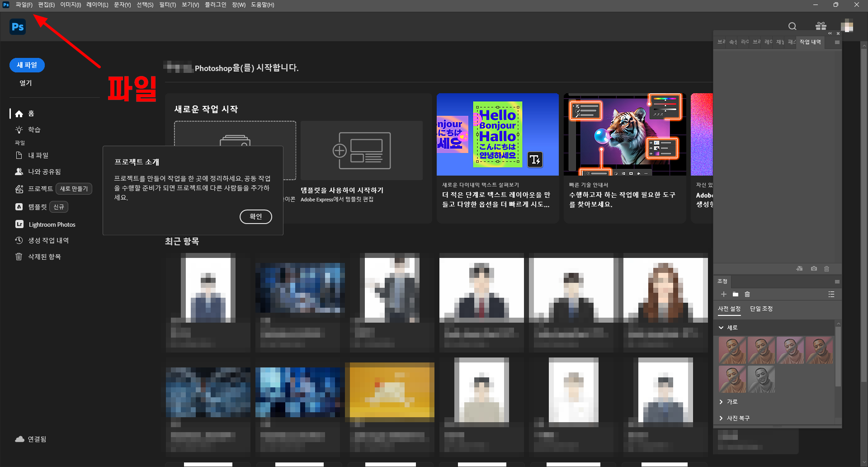The image size is (868, 467).
Task: Click the 새 파일 button
Action: (x=27, y=65)
